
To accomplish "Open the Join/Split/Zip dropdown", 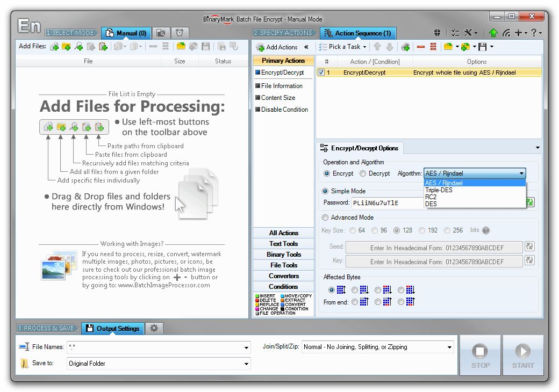I will [449, 347].
